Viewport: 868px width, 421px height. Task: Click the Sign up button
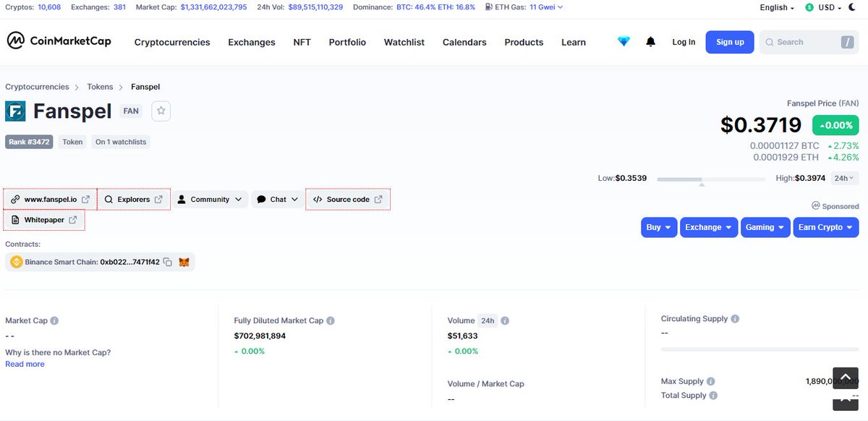730,42
